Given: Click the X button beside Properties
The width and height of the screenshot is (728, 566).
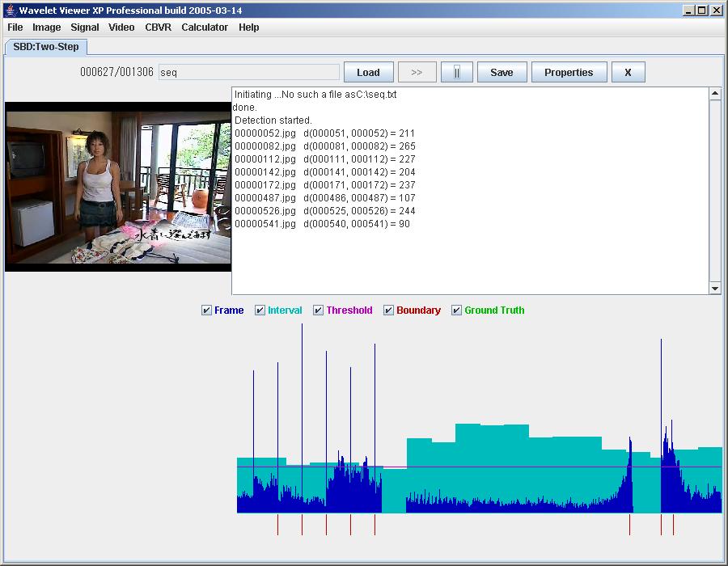Looking at the screenshot, I should (x=628, y=72).
